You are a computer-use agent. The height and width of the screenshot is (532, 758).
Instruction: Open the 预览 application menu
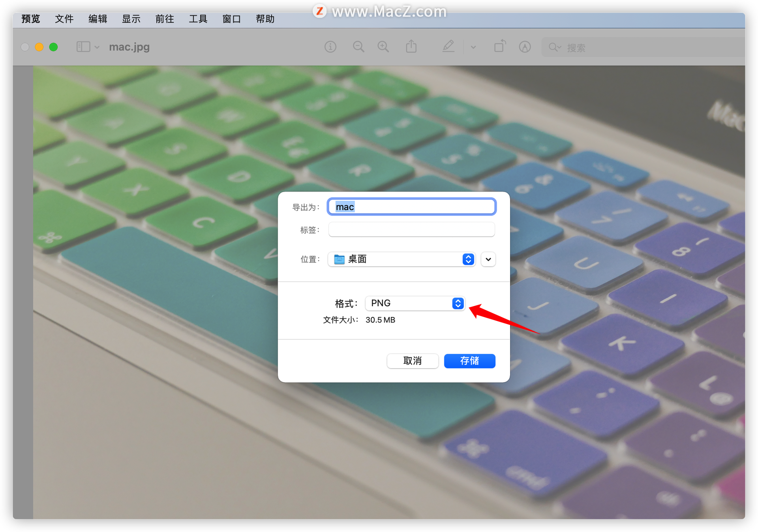[x=31, y=19]
